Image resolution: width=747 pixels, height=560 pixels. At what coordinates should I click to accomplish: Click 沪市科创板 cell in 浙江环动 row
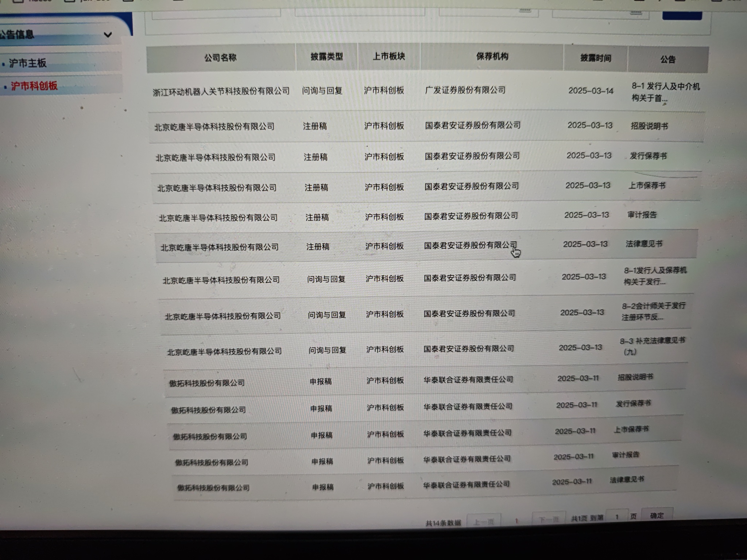pos(384,90)
